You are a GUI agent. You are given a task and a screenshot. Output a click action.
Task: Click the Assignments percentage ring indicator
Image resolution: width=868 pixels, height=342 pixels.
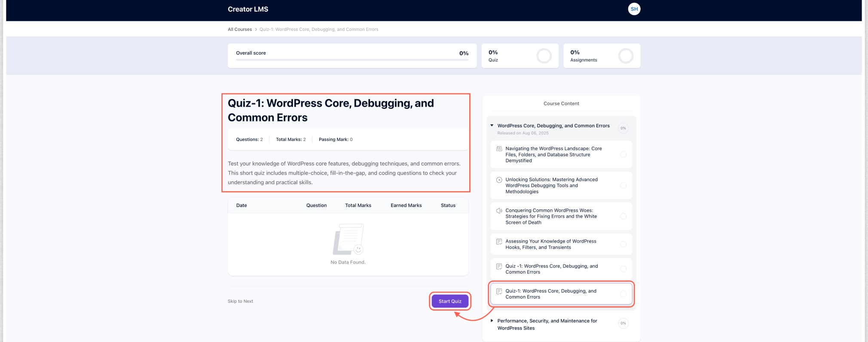pos(626,56)
